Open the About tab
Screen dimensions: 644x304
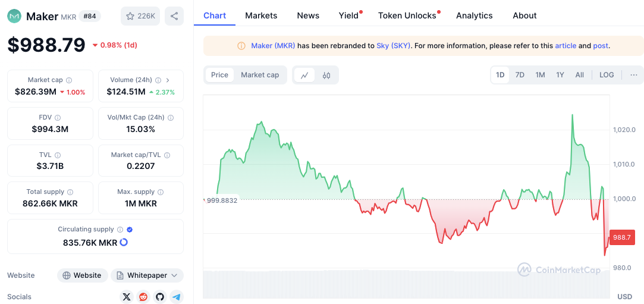[x=524, y=15]
